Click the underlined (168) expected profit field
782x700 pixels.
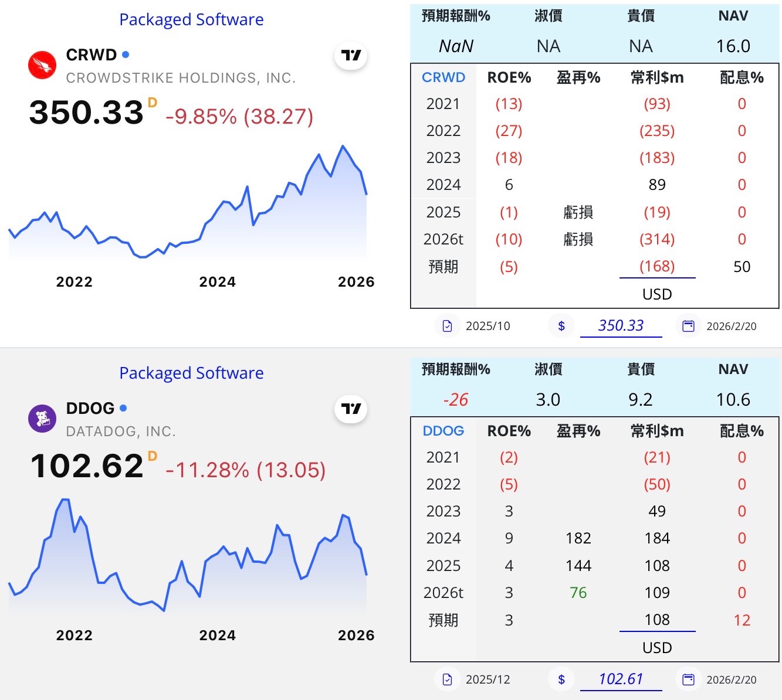point(657,267)
